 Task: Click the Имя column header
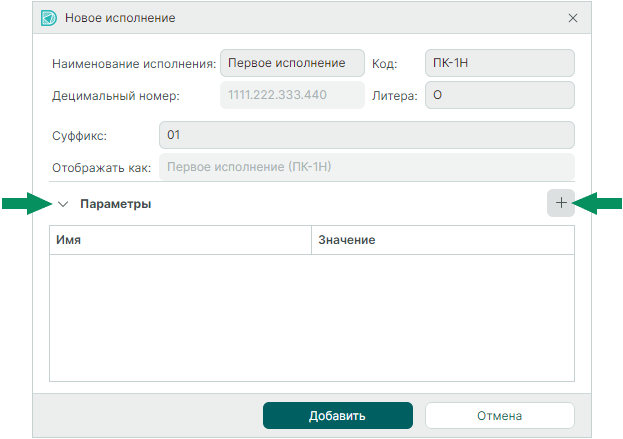pos(180,240)
